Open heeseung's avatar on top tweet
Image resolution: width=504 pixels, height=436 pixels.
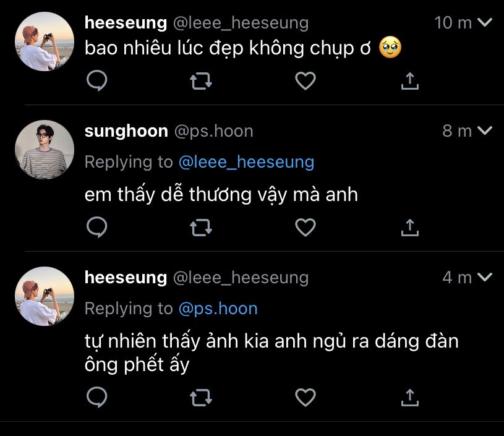point(45,41)
